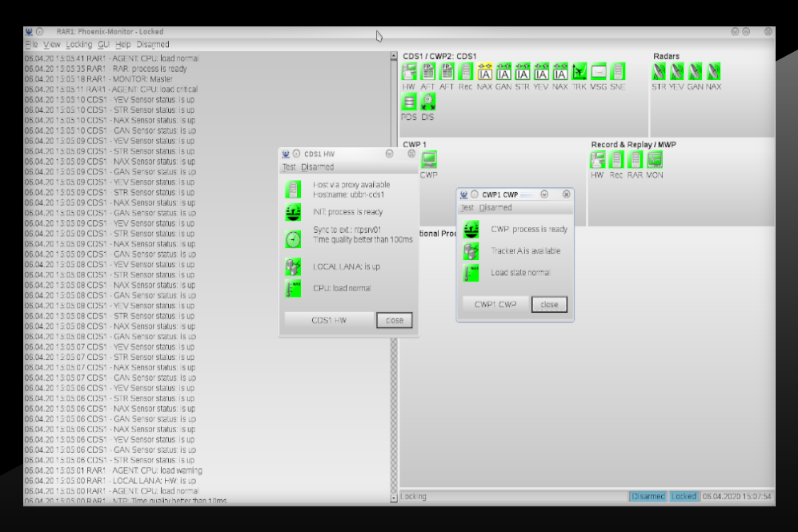Select CPU load thermometer icon in CDS1 HW

coord(293,288)
